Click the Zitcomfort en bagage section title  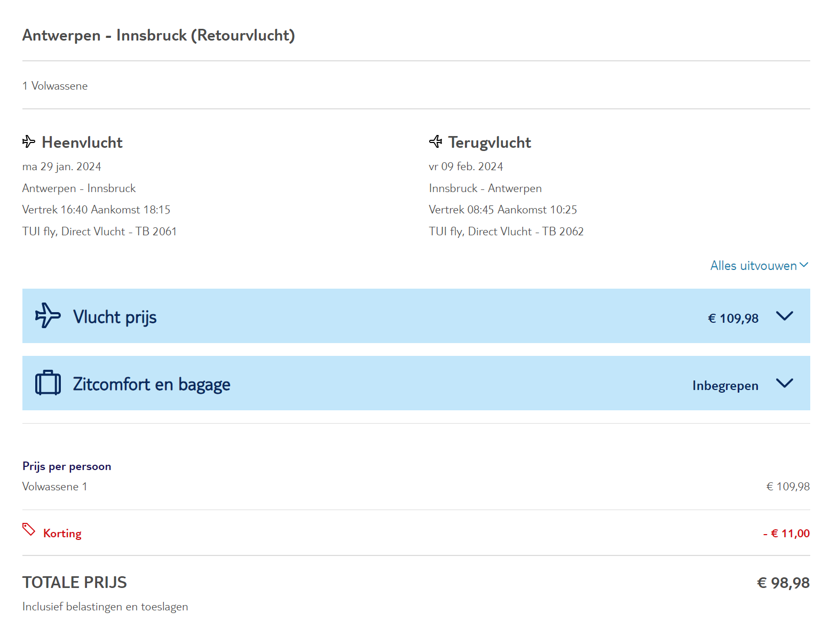(x=152, y=384)
